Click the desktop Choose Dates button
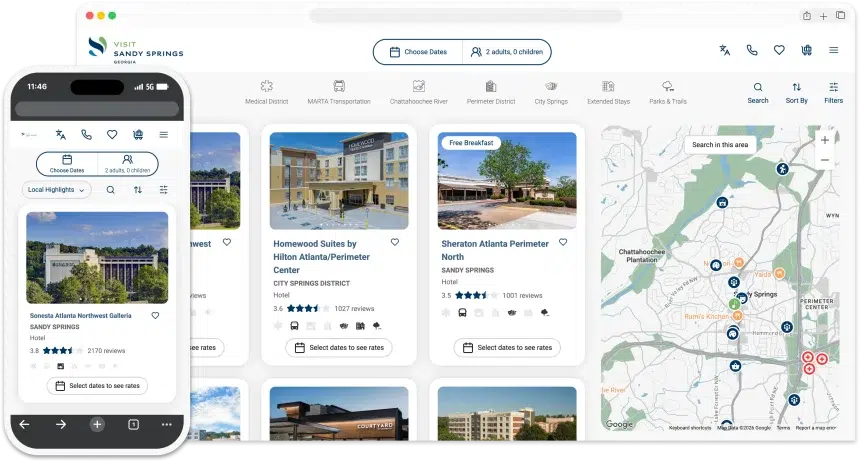 click(418, 52)
